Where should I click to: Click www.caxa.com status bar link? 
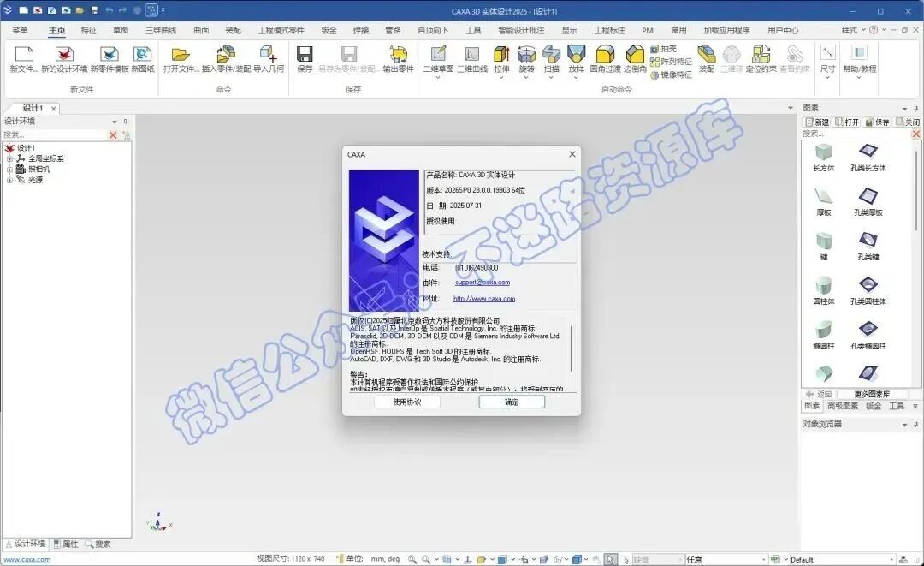27,560
